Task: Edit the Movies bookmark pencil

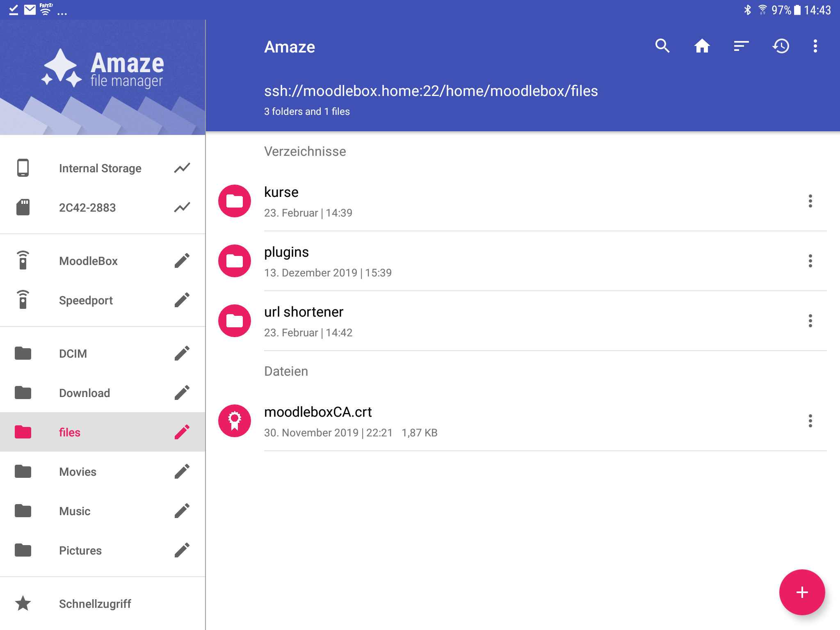Action: (x=182, y=471)
